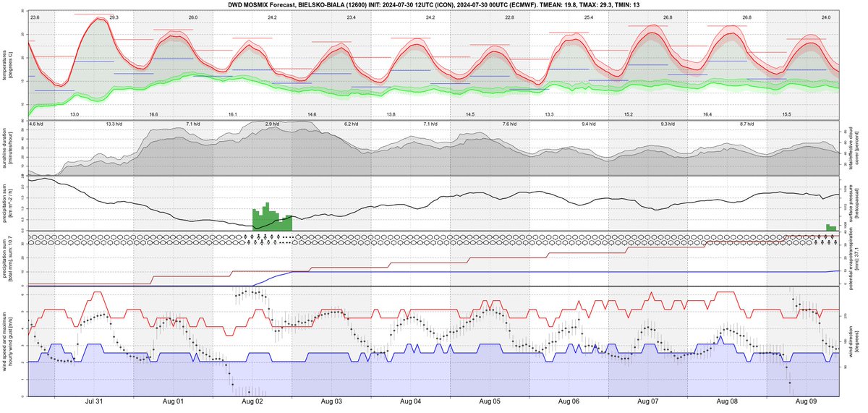Click the 13.0 minimum temperature value

pos(75,115)
